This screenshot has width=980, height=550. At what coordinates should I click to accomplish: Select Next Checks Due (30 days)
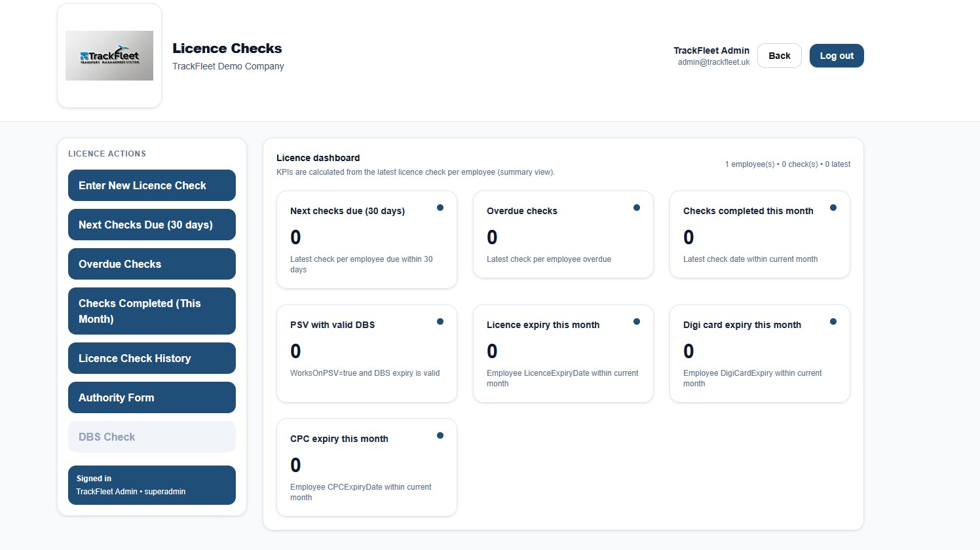(151, 225)
